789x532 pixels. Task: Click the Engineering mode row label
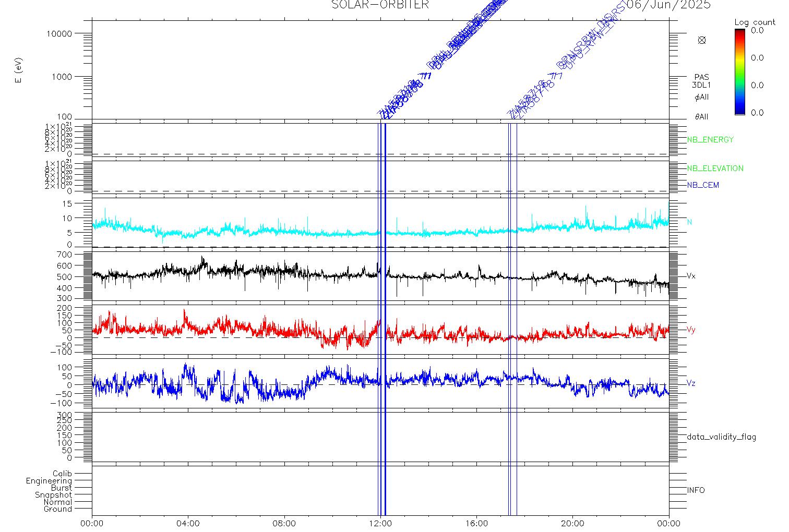click(x=49, y=481)
